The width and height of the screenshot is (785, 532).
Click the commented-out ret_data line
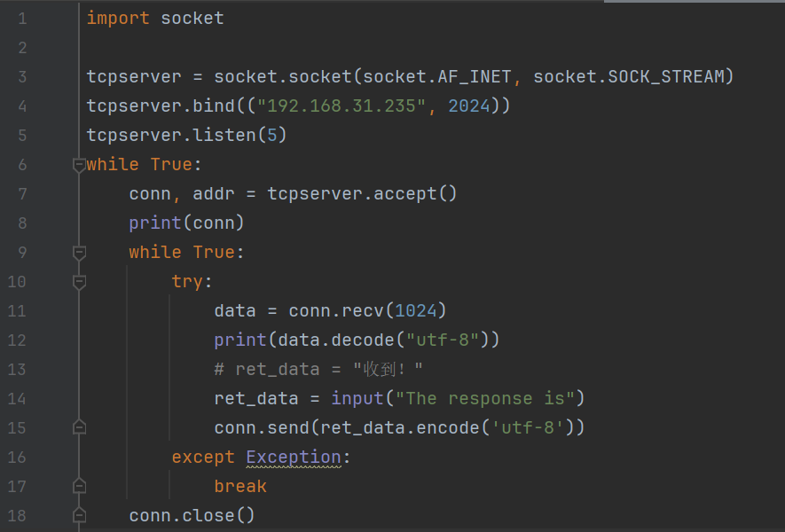pos(319,370)
